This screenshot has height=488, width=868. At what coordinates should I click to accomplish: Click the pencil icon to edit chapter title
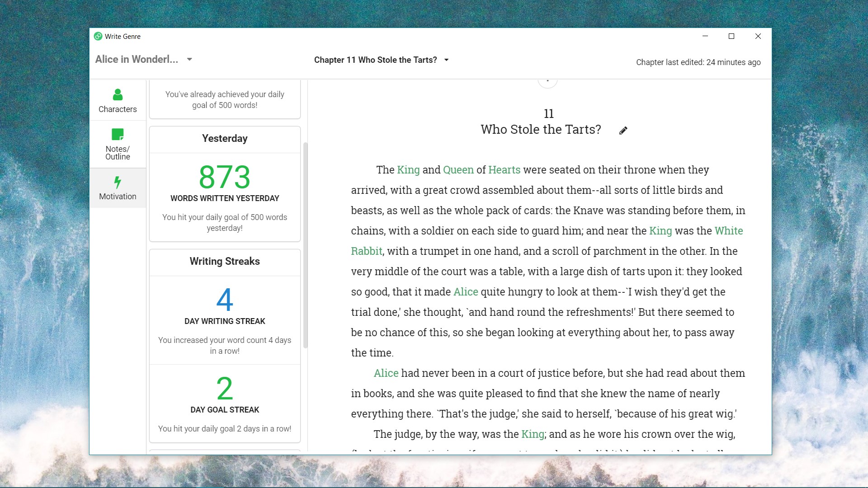[x=623, y=131]
